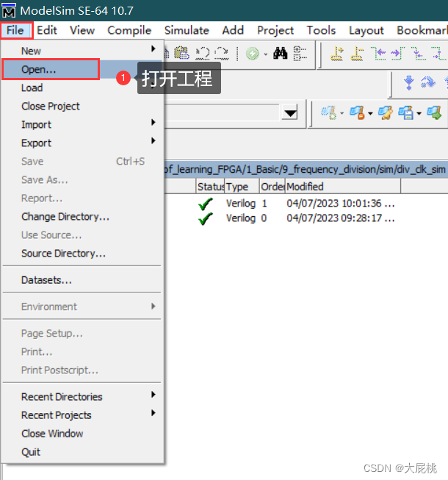Open the View menu

82,30
